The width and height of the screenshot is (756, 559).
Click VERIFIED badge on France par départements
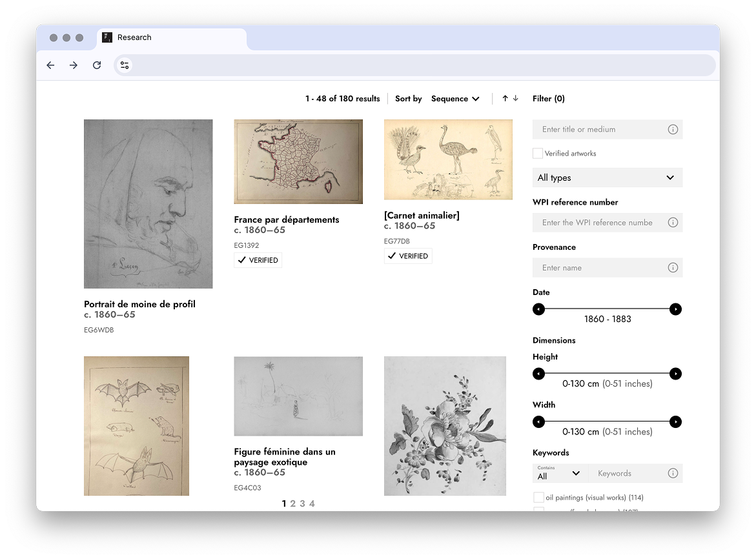(258, 259)
